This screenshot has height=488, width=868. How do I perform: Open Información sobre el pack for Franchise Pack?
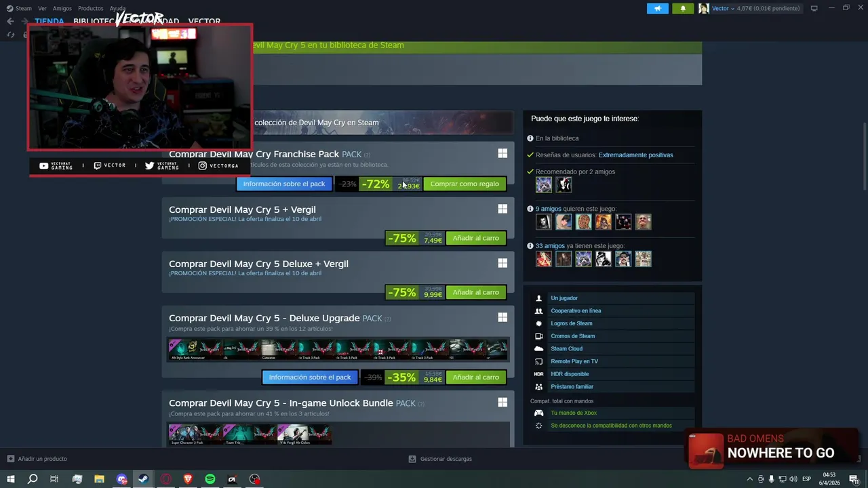point(284,184)
